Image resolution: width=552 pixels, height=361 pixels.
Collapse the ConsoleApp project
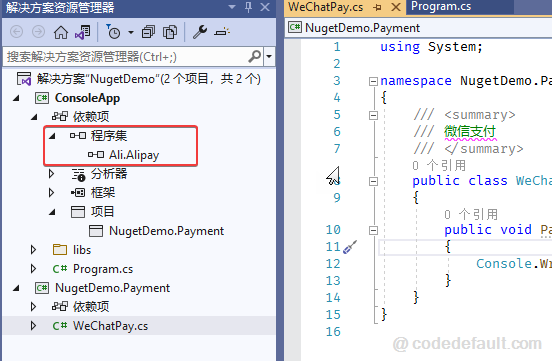[x=16, y=98]
